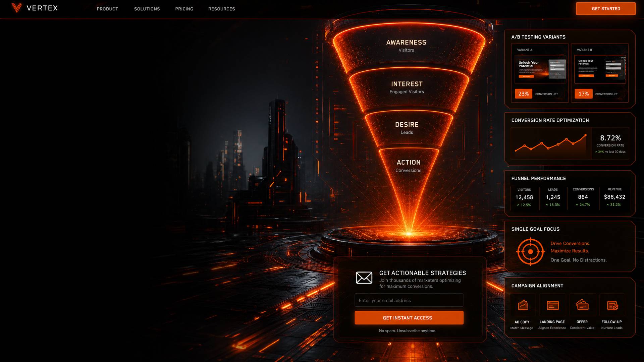
Task: Click the Single Goal Focus heading
Action: click(535, 229)
